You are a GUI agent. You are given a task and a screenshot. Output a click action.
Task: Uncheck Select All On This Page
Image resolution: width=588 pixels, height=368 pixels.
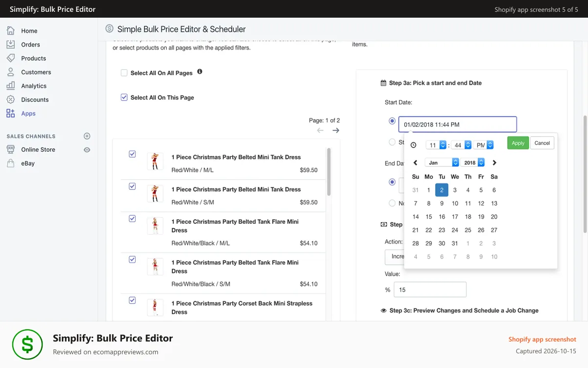tap(124, 97)
